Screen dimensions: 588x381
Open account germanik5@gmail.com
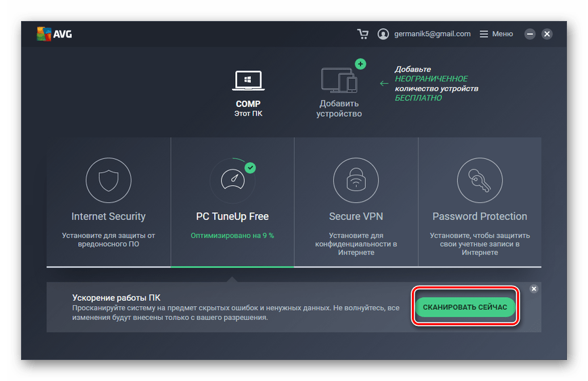pos(432,34)
